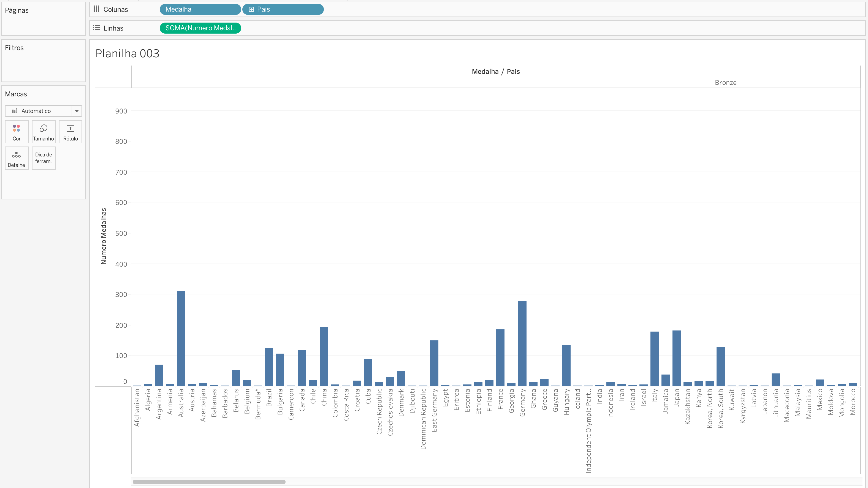This screenshot has width=868, height=488.
Task: Open the Dica de ferram. tooltip editor
Action: coord(44,158)
